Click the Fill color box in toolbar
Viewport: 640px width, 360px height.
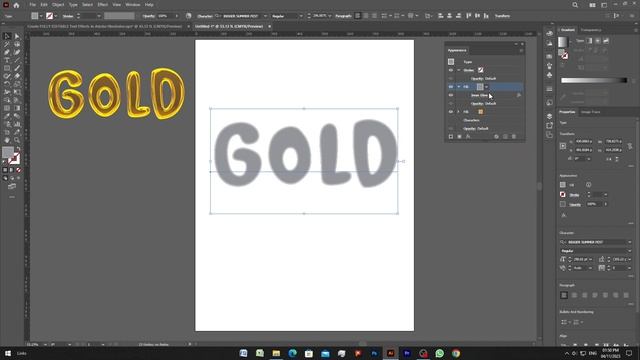click(8, 153)
